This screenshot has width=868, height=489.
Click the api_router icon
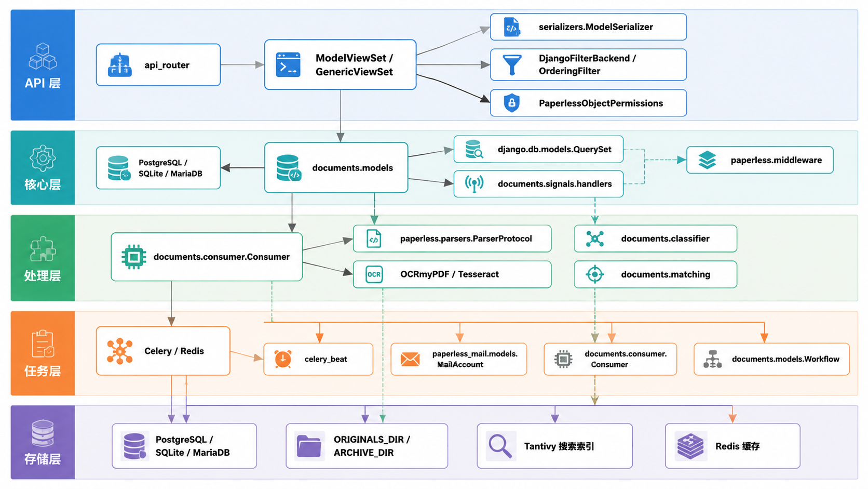coord(120,65)
